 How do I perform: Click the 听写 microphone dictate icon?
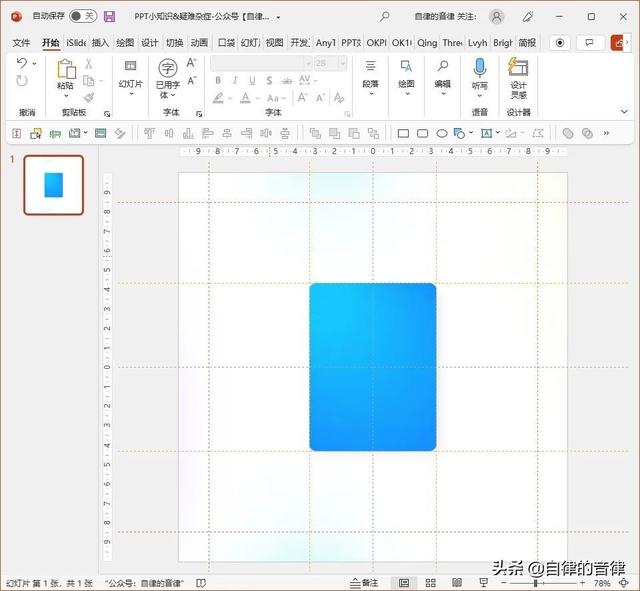click(x=480, y=67)
